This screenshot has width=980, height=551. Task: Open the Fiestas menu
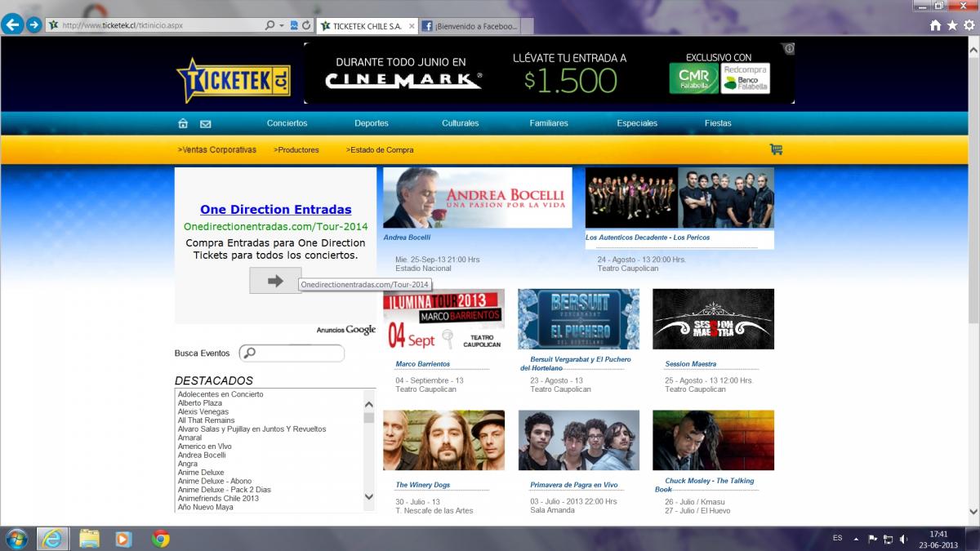coord(718,123)
